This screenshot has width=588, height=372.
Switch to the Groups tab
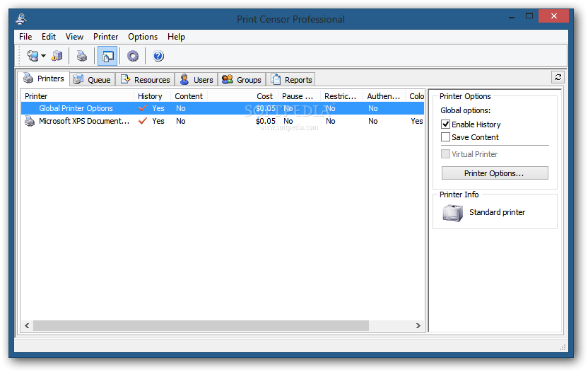point(242,80)
